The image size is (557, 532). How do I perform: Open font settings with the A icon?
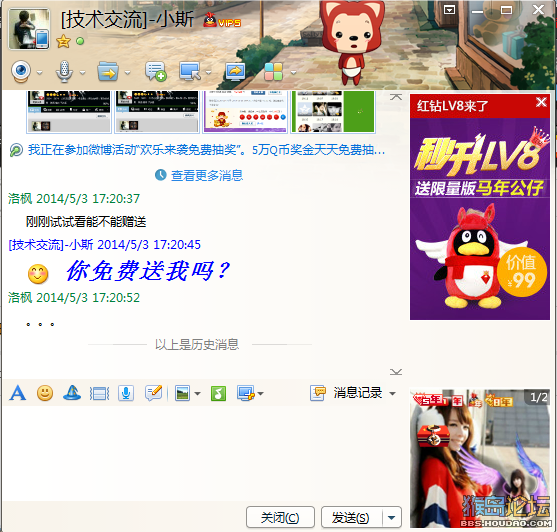[x=18, y=393]
